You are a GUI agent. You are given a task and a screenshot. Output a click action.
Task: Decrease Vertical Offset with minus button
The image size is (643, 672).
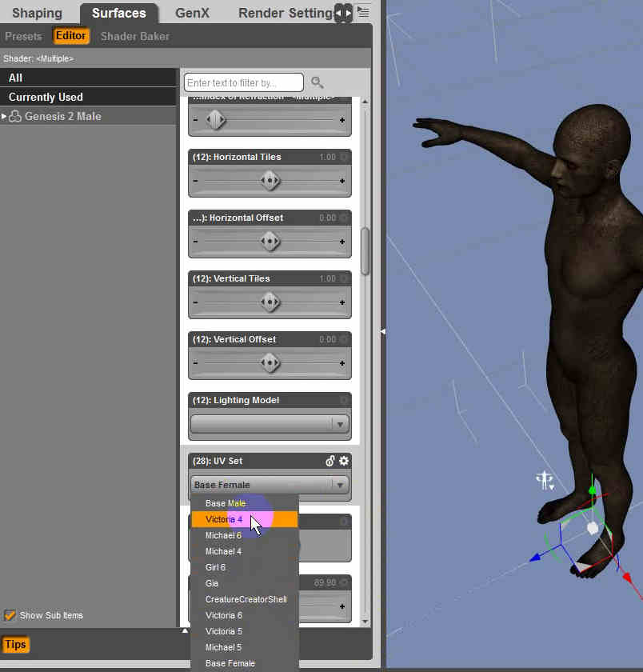[x=196, y=363]
